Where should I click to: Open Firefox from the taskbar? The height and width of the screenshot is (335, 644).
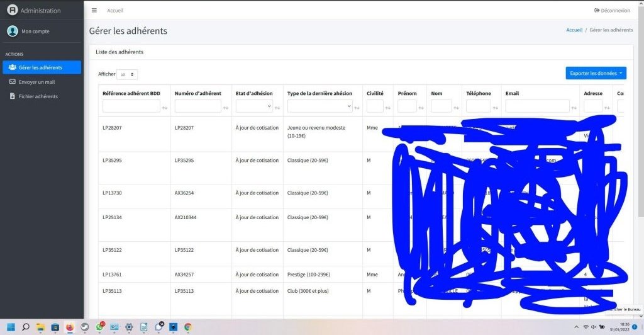(70, 327)
